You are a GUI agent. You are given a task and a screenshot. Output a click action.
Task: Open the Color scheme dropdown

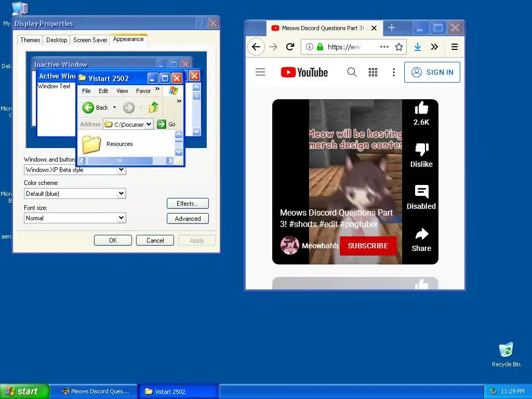121,193
